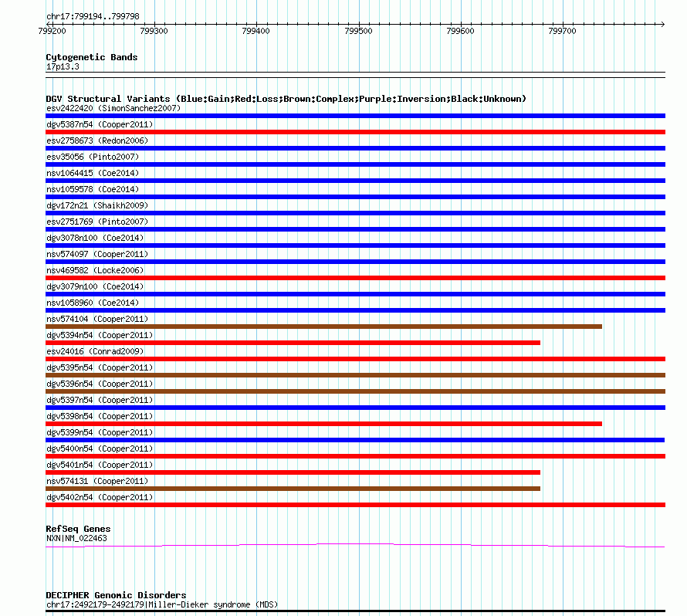Click the dgv172n21 (Shaikh2009) label

coord(97,205)
